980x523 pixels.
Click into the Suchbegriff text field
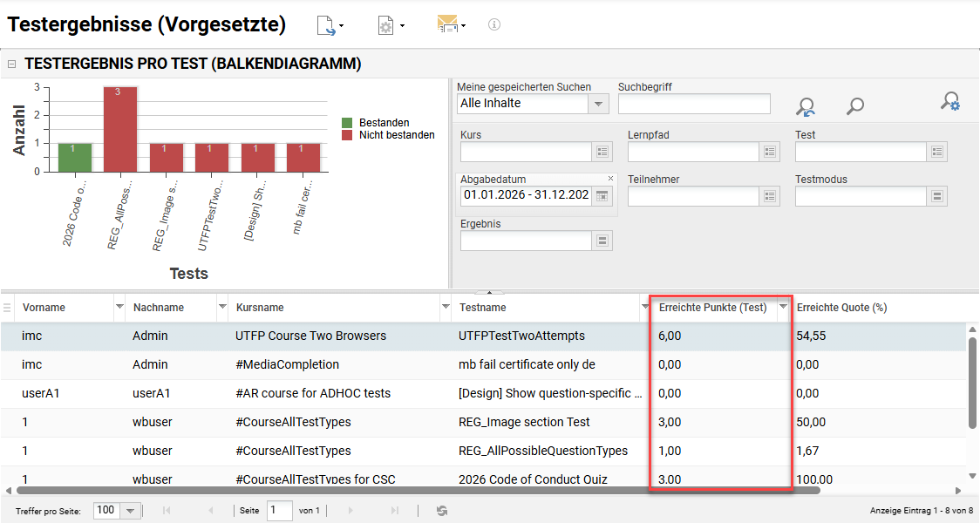[694, 104]
